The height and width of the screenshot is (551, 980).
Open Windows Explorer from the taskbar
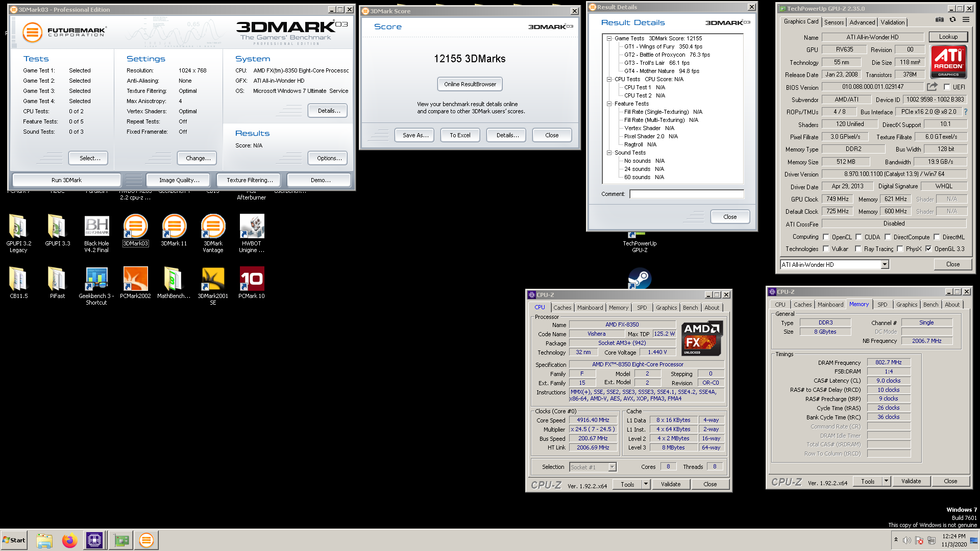[x=44, y=540]
